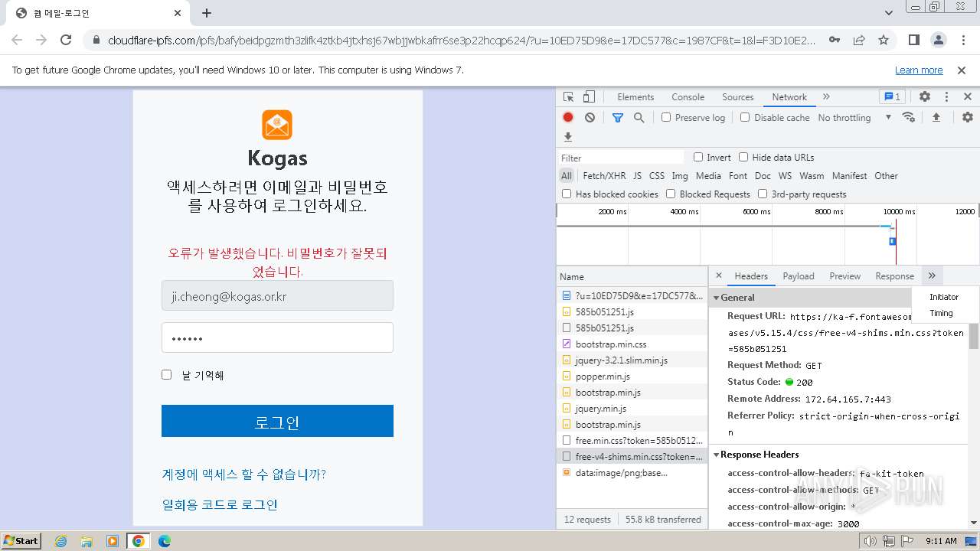Export HAR with the download arrow
980x551 pixels.
click(x=568, y=137)
